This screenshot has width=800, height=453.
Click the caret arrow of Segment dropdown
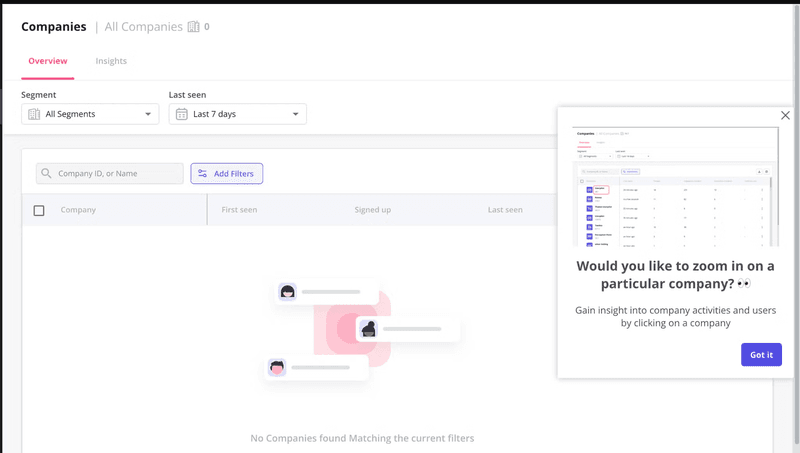(148, 114)
